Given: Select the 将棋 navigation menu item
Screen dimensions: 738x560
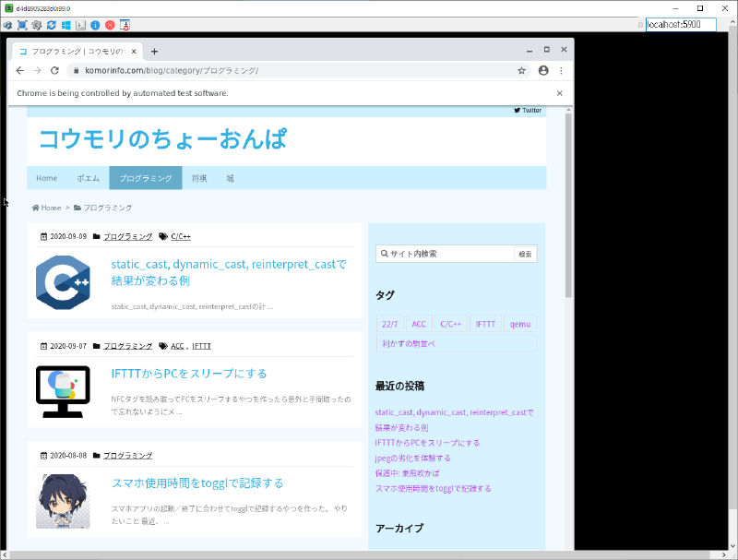Looking at the screenshot, I should pos(199,178).
